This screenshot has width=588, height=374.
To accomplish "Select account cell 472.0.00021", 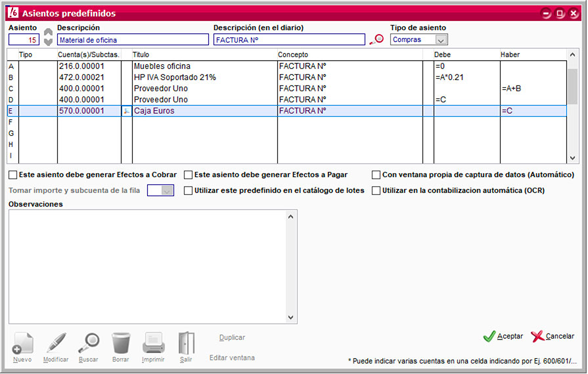I will pyautogui.click(x=89, y=77).
